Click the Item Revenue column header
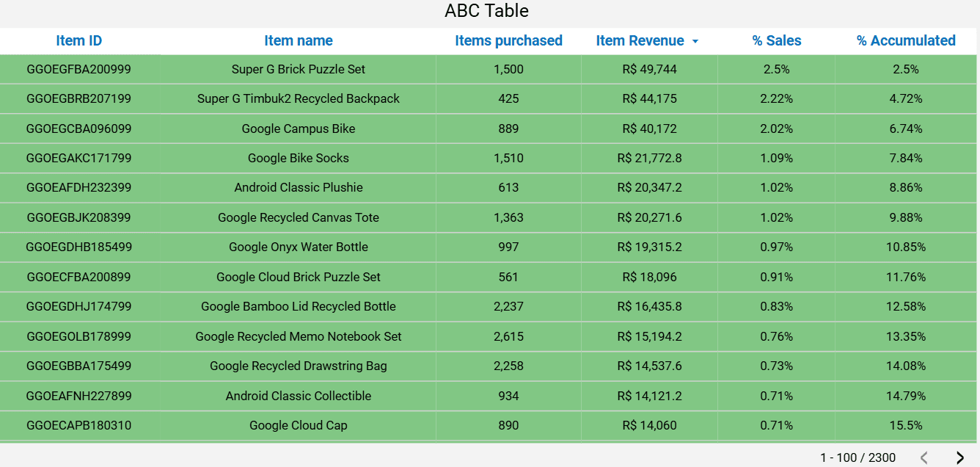 (640, 41)
